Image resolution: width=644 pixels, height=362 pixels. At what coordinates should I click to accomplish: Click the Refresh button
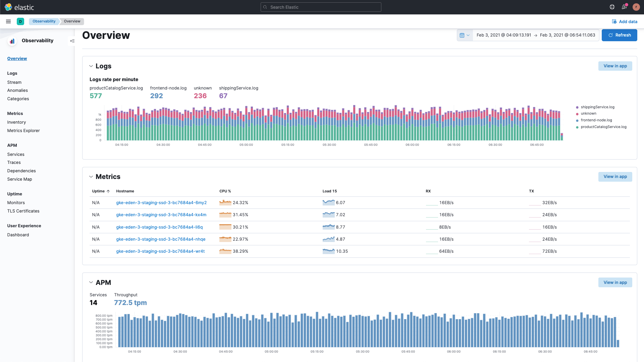coord(619,35)
